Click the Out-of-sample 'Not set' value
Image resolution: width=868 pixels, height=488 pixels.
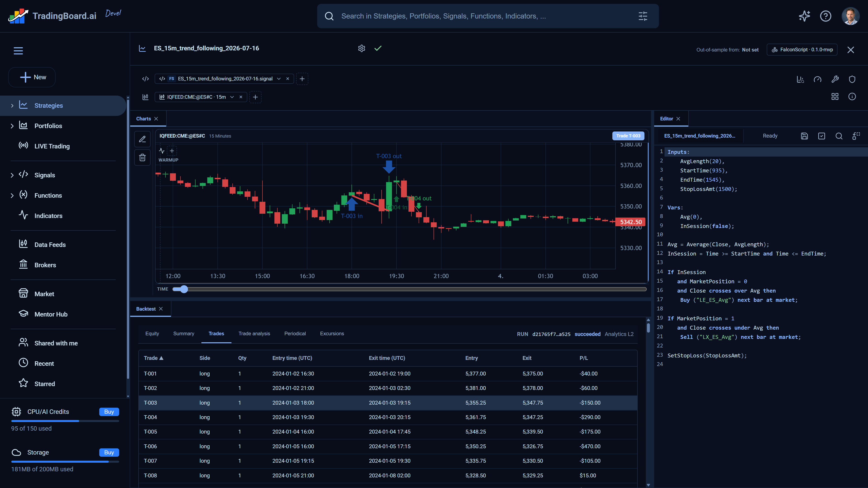click(x=750, y=50)
